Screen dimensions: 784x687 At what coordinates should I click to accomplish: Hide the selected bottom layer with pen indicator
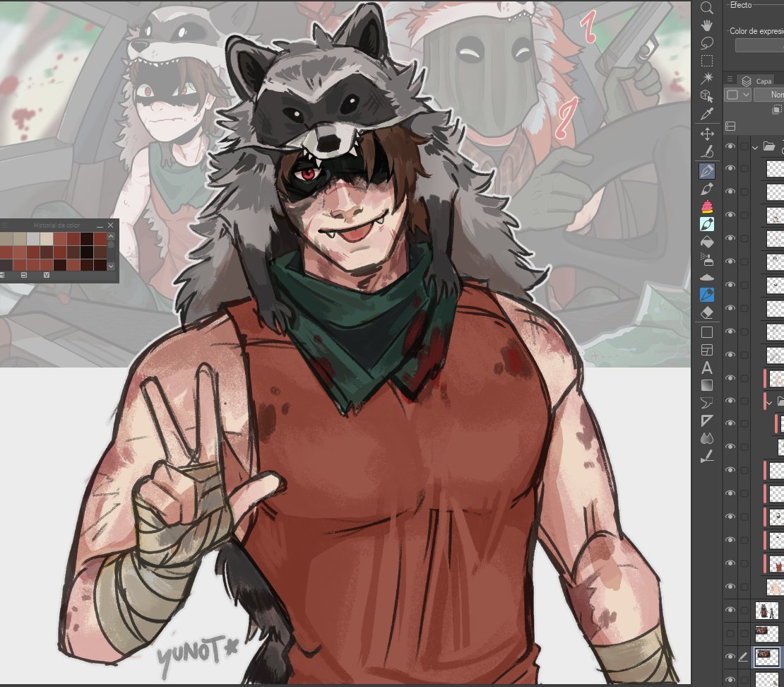[730, 657]
